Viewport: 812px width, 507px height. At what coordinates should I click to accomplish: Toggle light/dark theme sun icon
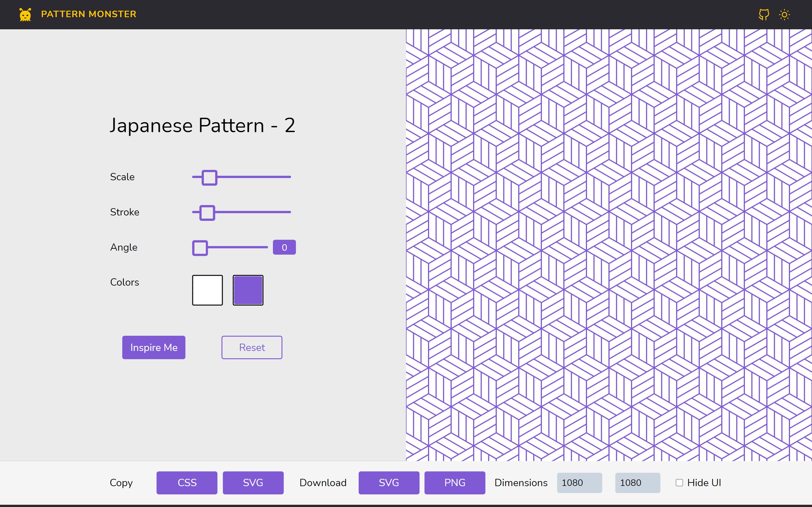(x=784, y=14)
